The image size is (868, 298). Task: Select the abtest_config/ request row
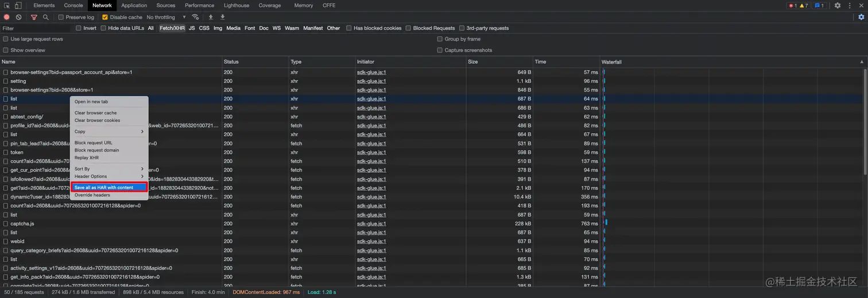pos(431,117)
